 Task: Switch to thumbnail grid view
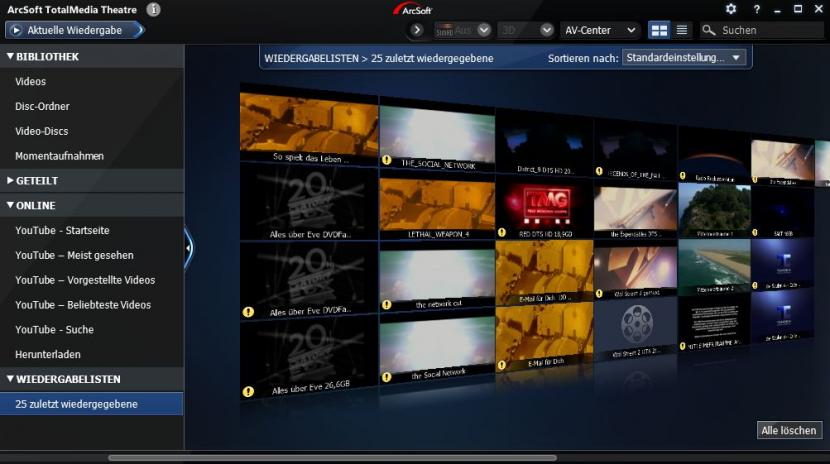(659, 30)
